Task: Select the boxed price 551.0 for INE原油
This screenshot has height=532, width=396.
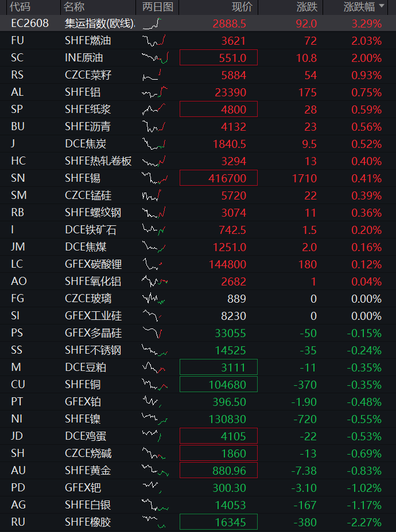Action: click(219, 58)
